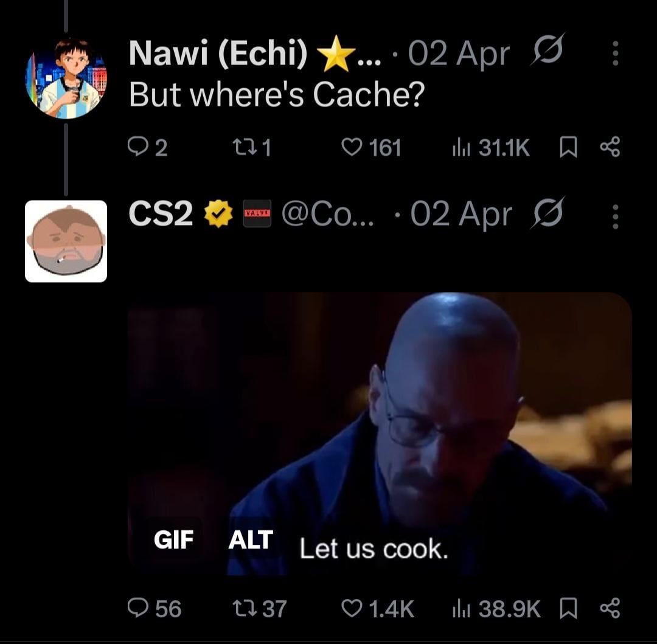The height and width of the screenshot is (644, 657).
Task: Open the CS2 profile avatar
Action: pos(66,241)
